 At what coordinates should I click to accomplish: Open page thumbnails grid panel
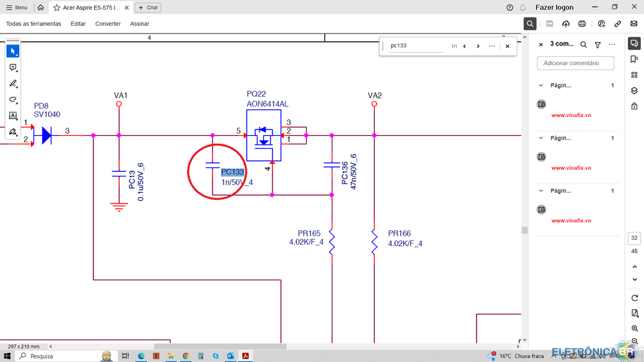coord(634,75)
